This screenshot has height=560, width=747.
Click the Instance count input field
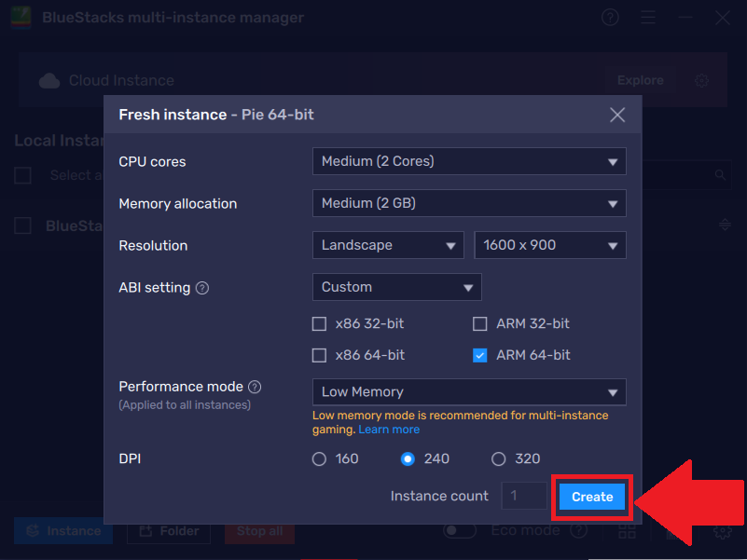[524, 497]
